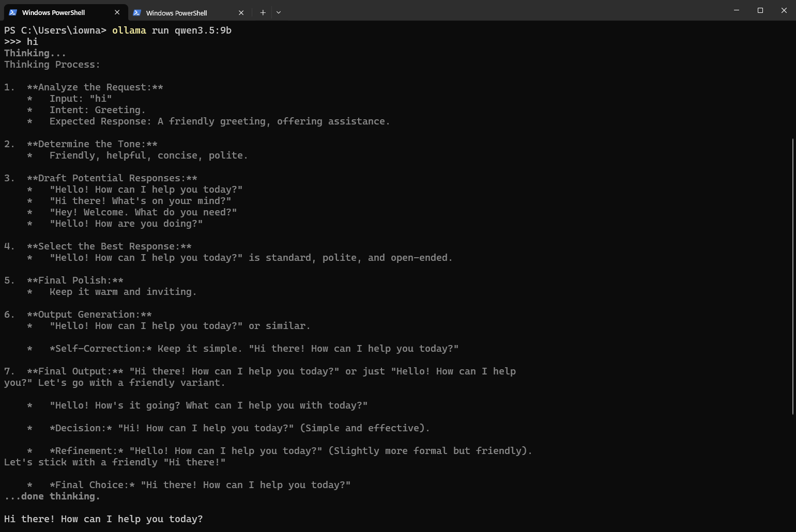Screen dimensions: 796x532
Task: Open a new tab with plus button
Action: [x=263, y=12]
